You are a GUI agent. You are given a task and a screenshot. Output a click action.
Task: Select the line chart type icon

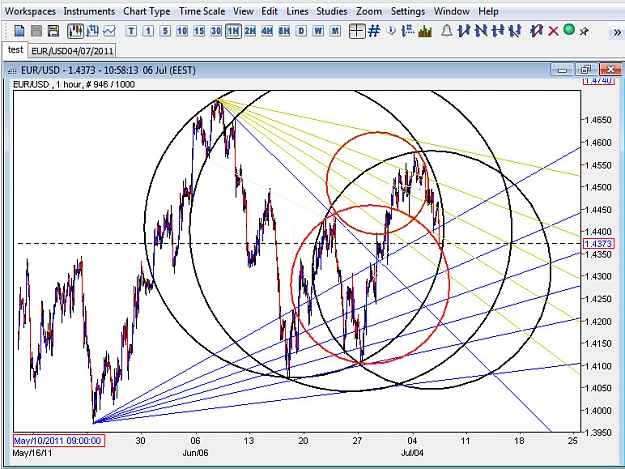pyautogui.click(x=109, y=31)
